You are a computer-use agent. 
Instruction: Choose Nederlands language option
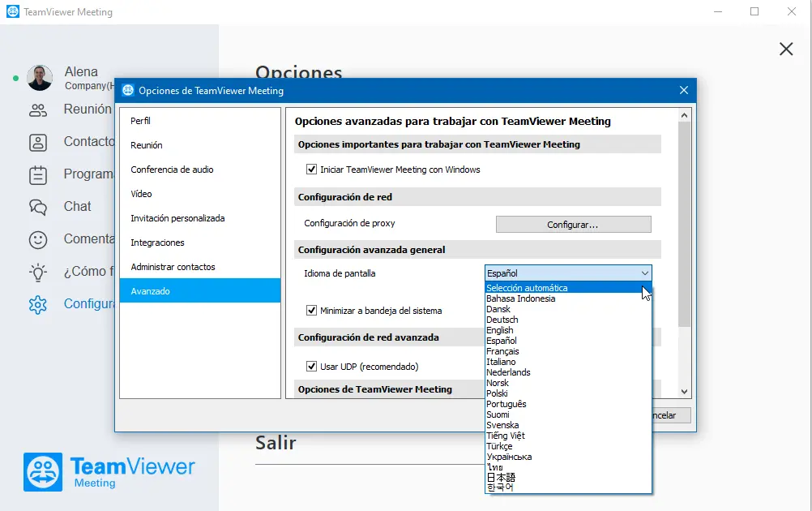(x=568, y=372)
